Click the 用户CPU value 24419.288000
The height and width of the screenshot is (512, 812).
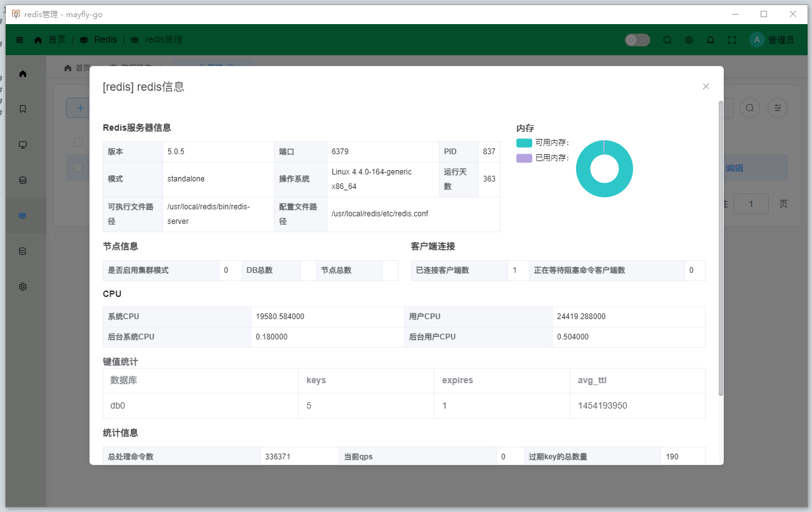pyautogui.click(x=581, y=317)
